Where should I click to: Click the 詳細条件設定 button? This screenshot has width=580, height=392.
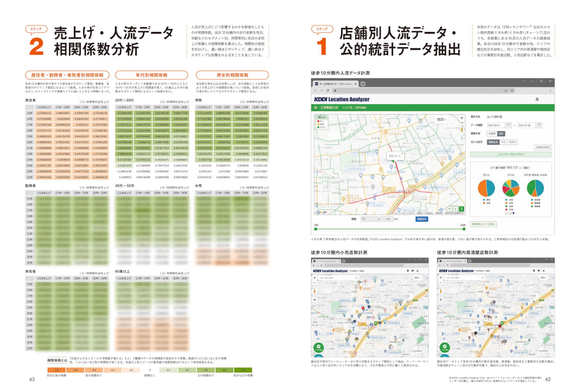[x=543, y=147]
